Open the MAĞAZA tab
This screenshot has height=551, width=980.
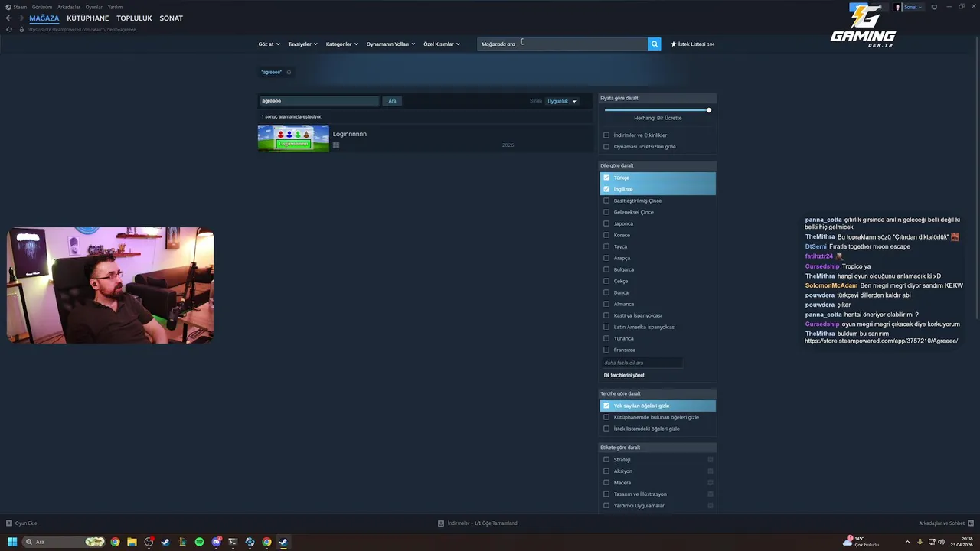coord(44,18)
